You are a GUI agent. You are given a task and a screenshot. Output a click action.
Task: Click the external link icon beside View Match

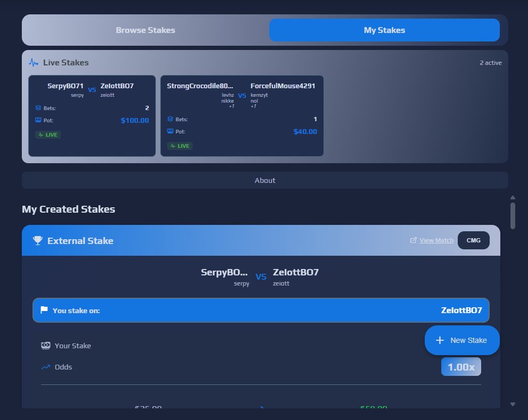413,240
